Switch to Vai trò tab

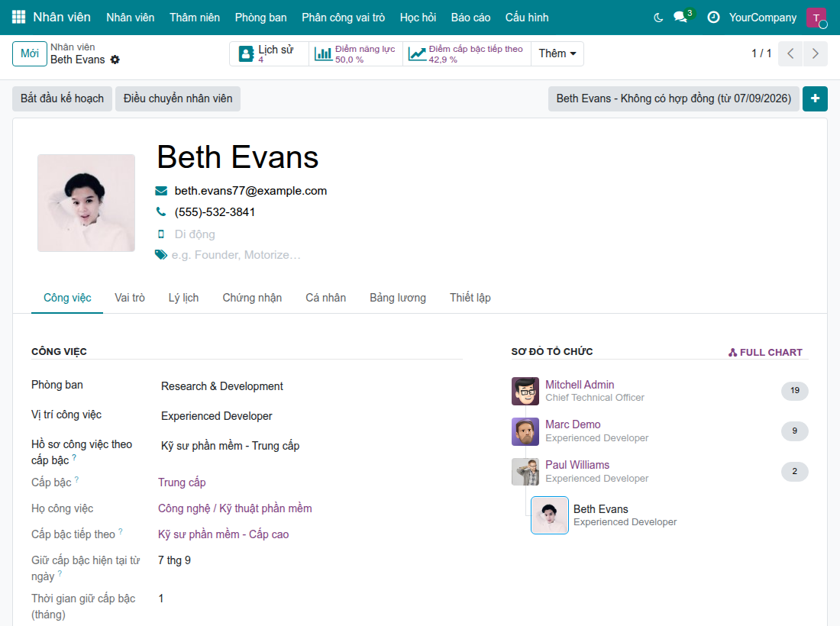(x=130, y=298)
